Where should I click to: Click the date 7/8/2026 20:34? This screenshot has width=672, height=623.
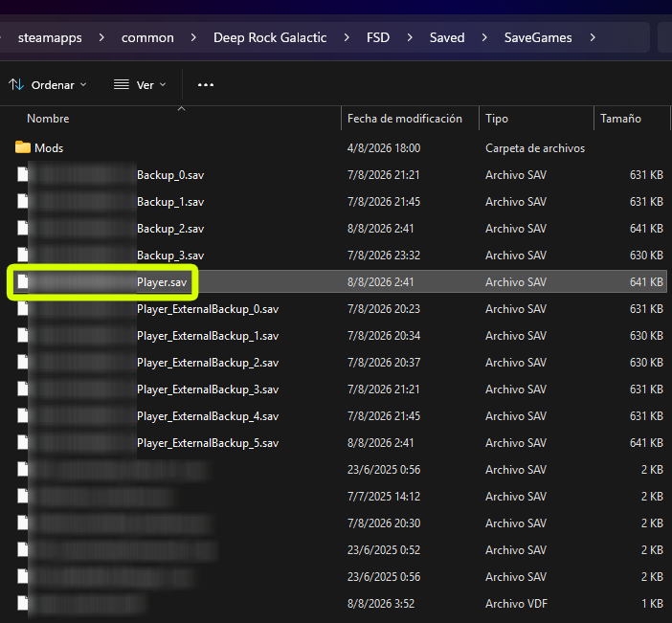[x=384, y=336]
